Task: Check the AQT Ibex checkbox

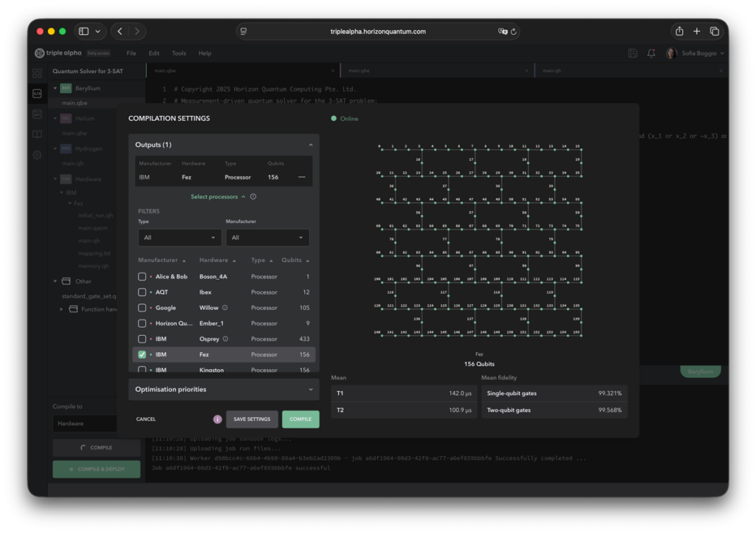Action: [x=142, y=292]
